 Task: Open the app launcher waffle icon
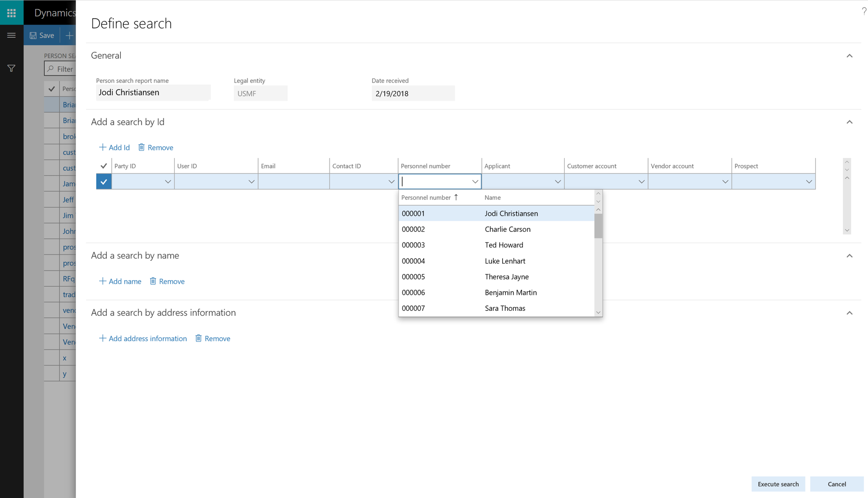(x=12, y=13)
